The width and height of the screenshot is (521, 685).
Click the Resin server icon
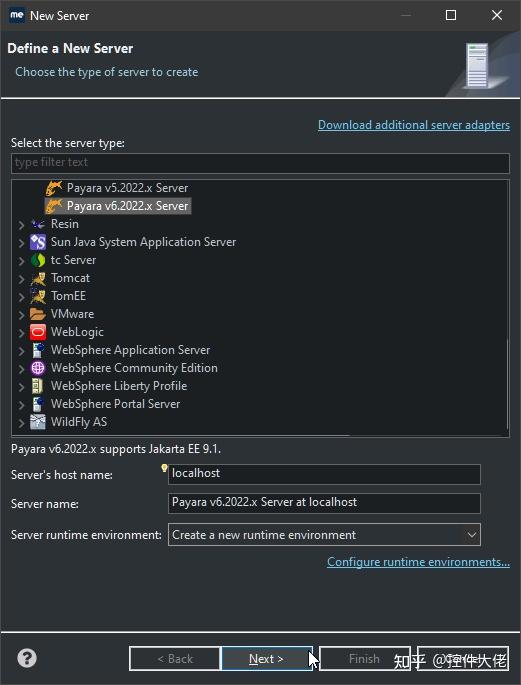pos(38,224)
